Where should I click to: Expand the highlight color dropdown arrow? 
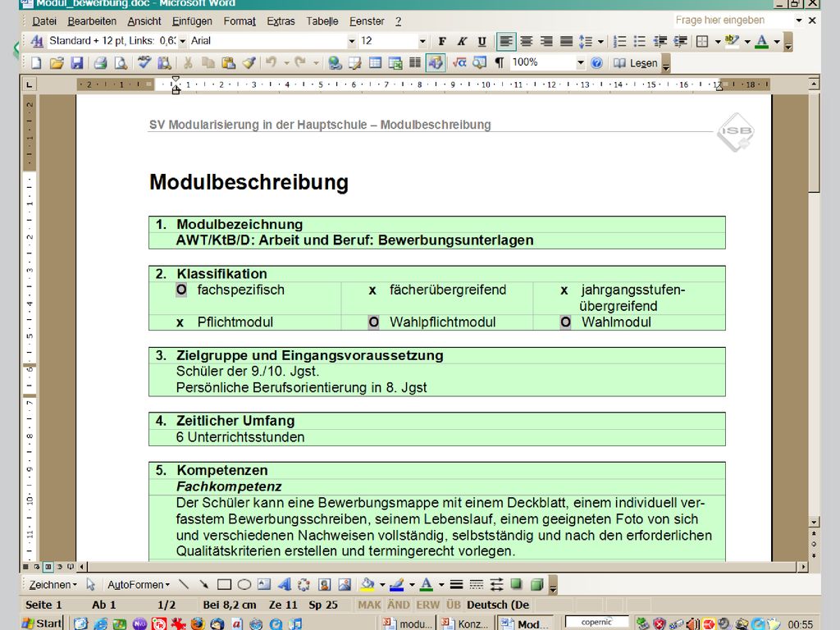tap(746, 42)
